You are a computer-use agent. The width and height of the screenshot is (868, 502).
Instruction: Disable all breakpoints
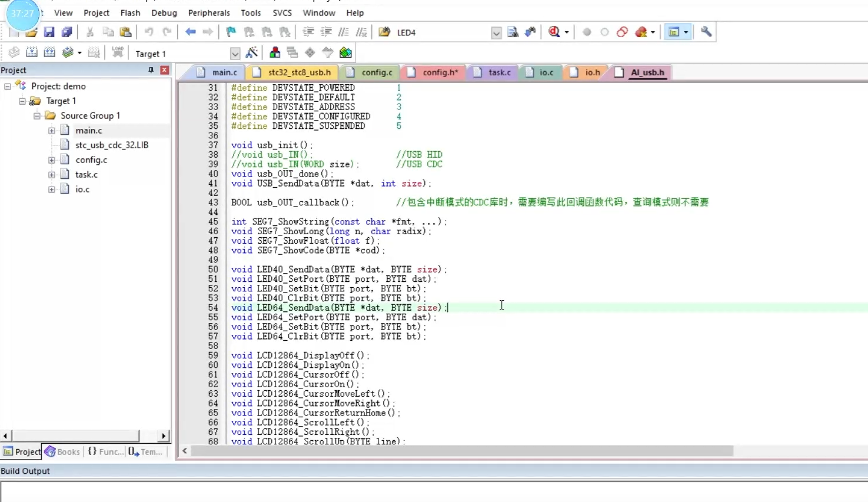(x=622, y=32)
